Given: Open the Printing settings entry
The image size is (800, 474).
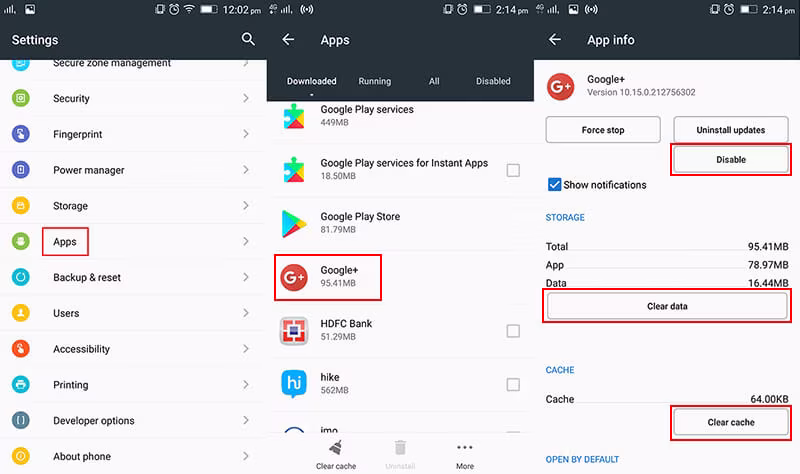Looking at the screenshot, I should 133,384.
